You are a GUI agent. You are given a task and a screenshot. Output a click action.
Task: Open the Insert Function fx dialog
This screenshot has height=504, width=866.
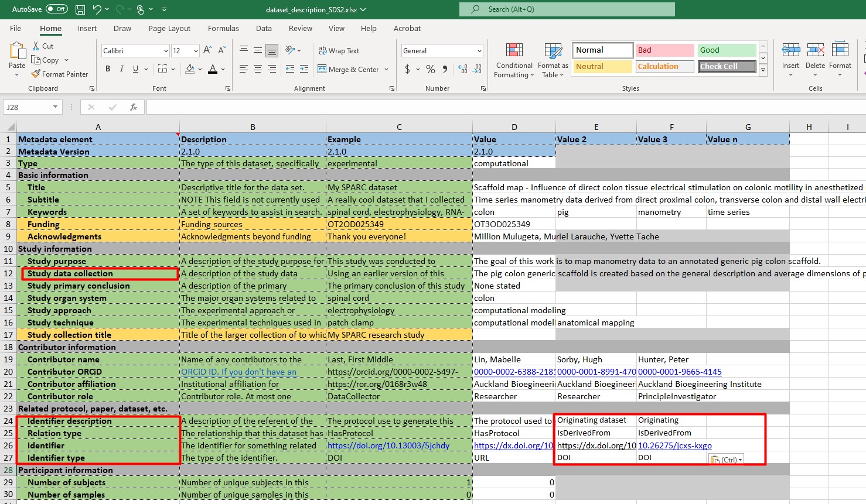pos(134,107)
